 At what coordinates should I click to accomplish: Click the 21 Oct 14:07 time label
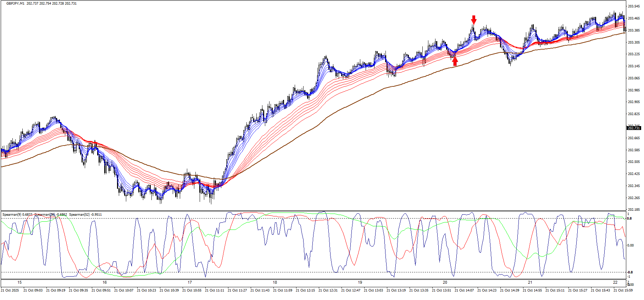pyautogui.click(x=464, y=290)
